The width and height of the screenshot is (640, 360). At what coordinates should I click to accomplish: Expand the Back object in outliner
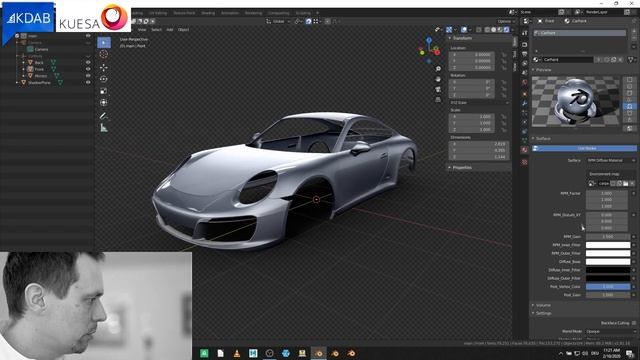[23, 62]
